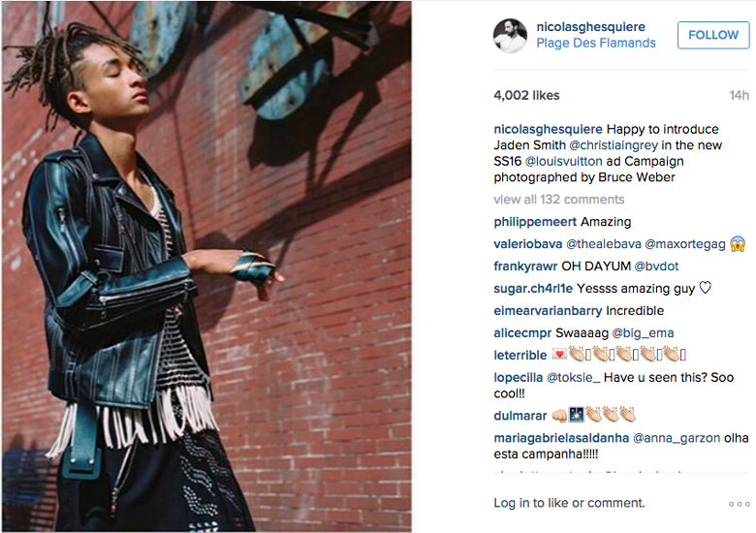The image size is (756, 533).
Task: Open the @louisvuitton mention in caption
Action: 564,161
